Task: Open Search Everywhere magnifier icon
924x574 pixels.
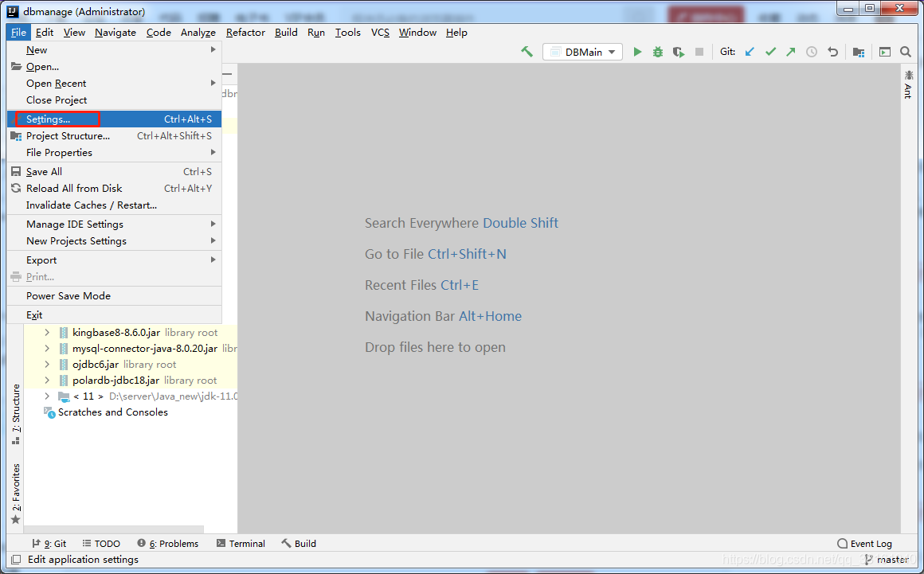Action: point(906,52)
